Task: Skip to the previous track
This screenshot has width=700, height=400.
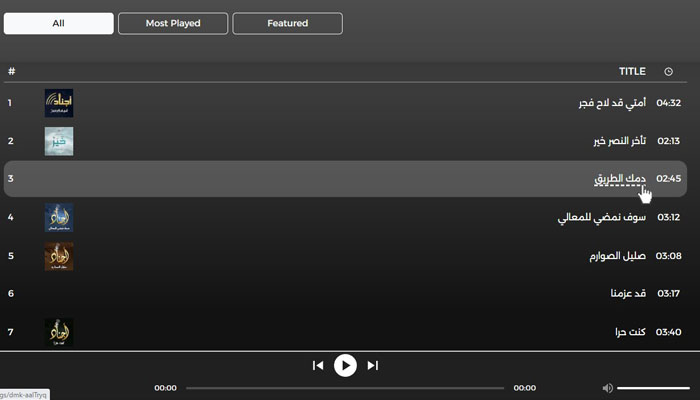Action: tap(318, 366)
